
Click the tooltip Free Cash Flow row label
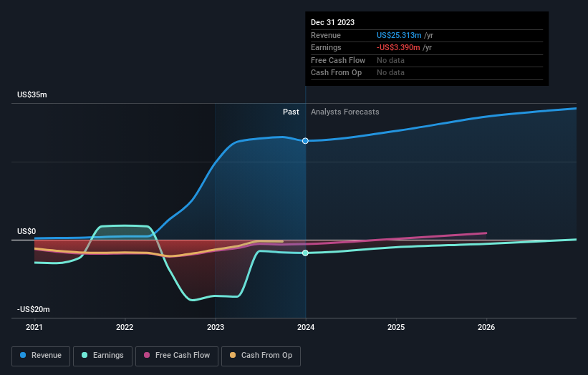tap(338, 60)
